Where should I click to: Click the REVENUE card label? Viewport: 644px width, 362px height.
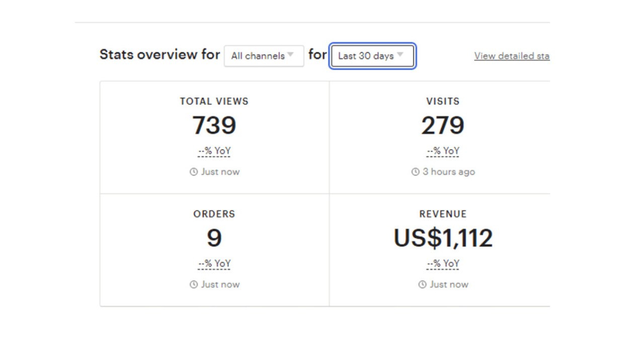[443, 214]
